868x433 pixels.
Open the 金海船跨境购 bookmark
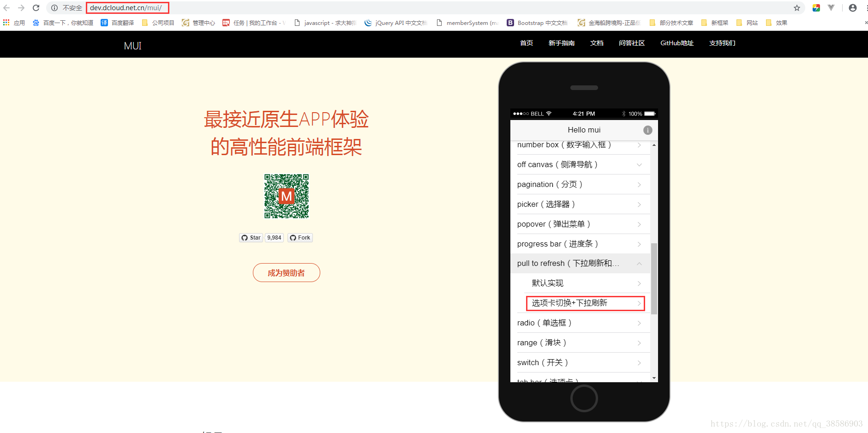(x=609, y=23)
